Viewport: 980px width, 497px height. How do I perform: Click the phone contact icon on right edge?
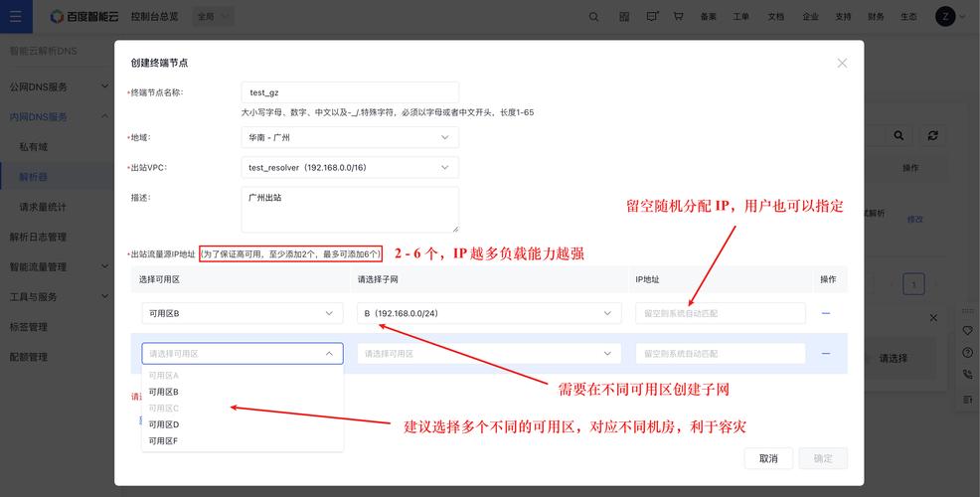(x=968, y=376)
